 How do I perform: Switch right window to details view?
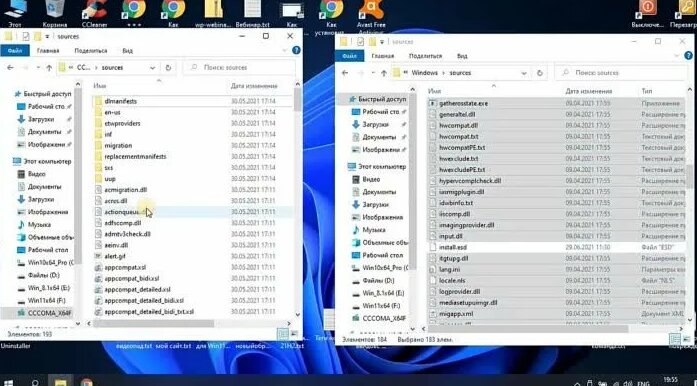click(x=675, y=338)
